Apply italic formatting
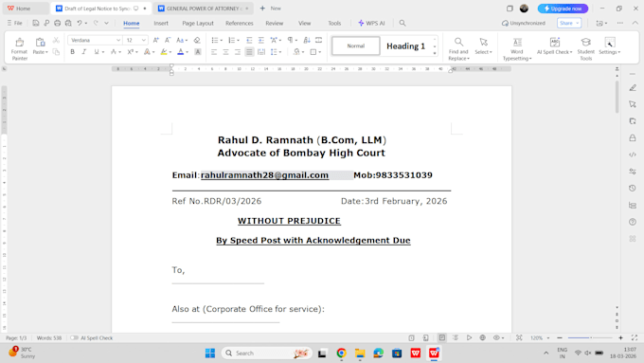This screenshot has width=644, height=363. pos(84,52)
